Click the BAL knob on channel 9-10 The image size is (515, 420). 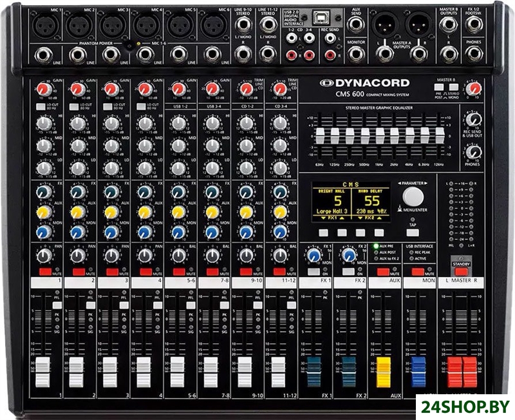coord(247,256)
